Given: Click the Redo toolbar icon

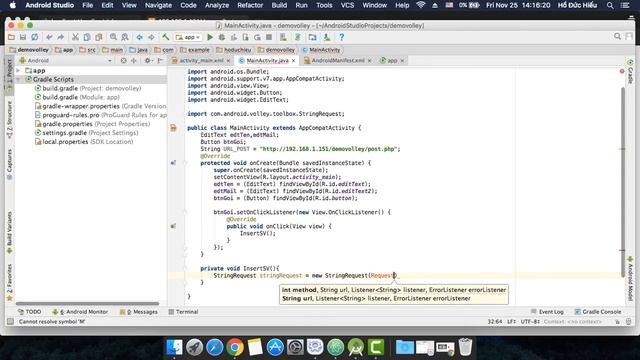Looking at the screenshot, I should click(60, 37).
